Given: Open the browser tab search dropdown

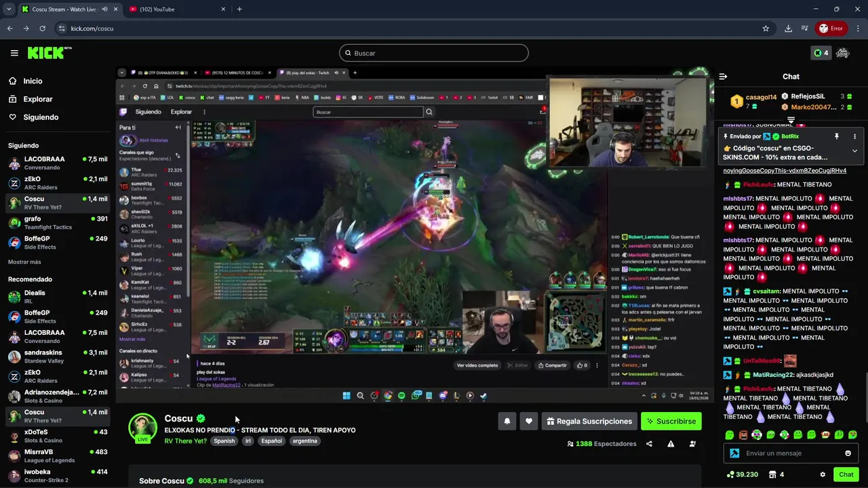Looking at the screenshot, I should click(9, 9).
